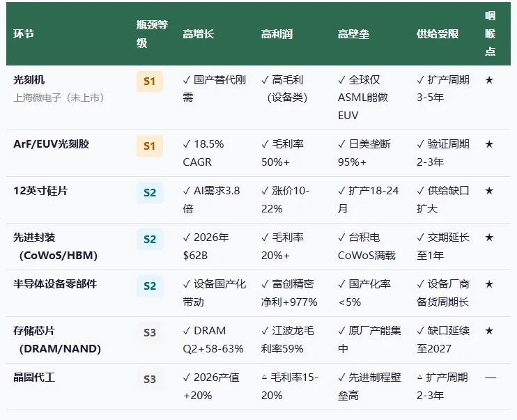
Task: Select the 高壁垒 column header
Action: click(x=353, y=33)
